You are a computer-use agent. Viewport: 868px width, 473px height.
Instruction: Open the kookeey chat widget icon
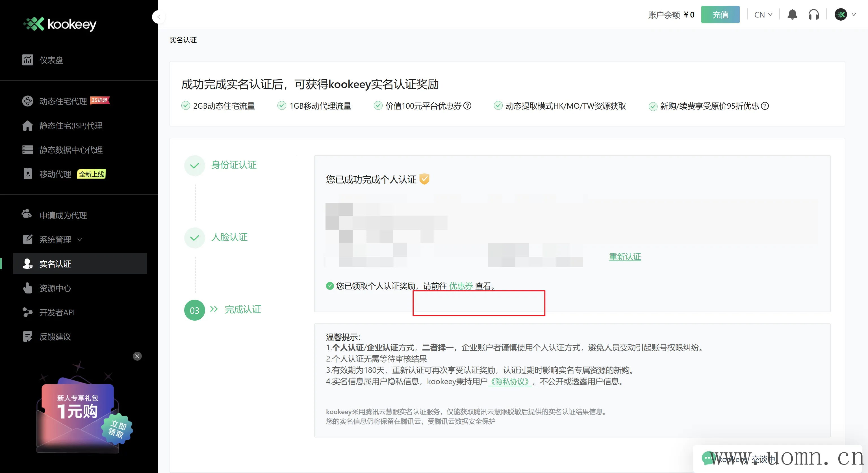(708, 458)
